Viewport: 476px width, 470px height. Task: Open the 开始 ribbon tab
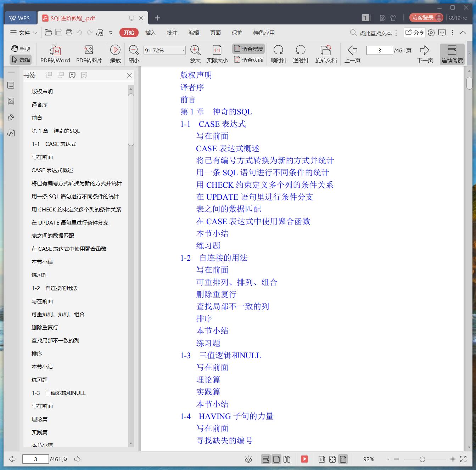pos(129,33)
